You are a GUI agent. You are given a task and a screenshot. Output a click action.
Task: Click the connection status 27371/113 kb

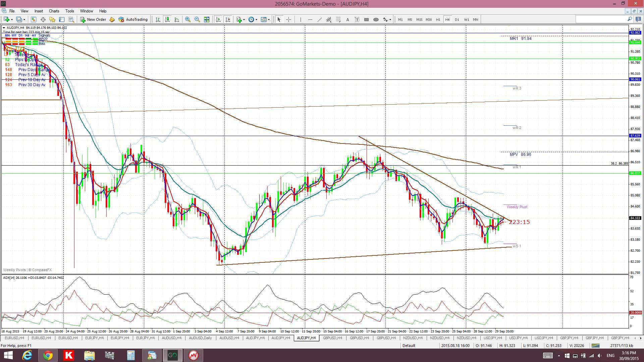click(622, 346)
